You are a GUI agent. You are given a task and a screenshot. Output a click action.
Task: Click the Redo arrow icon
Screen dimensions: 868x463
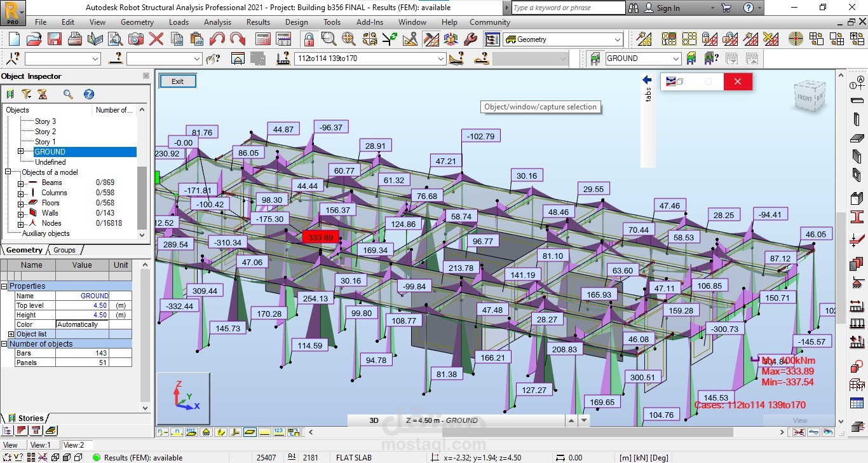click(x=238, y=39)
